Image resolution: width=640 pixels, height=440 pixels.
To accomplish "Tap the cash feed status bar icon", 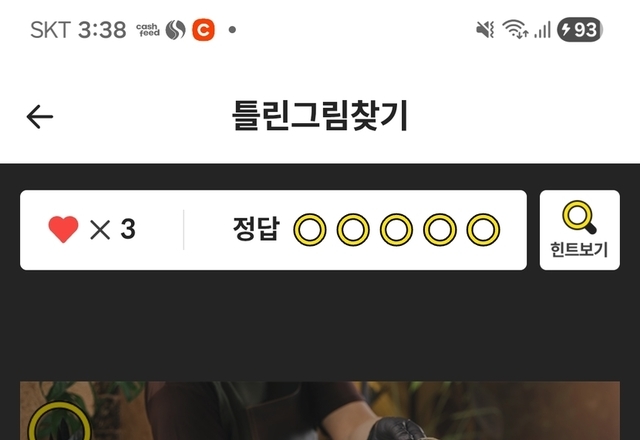I will tap(148, 30).
